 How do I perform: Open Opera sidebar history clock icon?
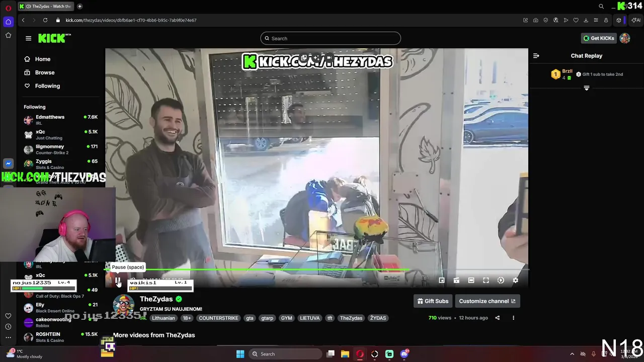(8, 327)
